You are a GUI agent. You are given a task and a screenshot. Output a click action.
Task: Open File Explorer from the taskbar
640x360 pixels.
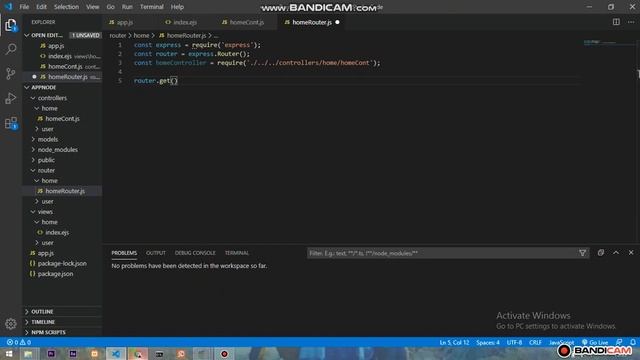(28, 353)
